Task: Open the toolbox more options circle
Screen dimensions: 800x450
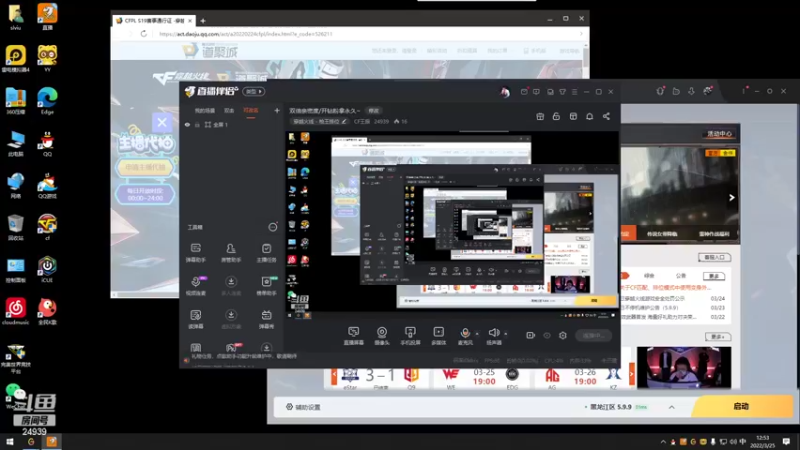Action: [272, 227]
